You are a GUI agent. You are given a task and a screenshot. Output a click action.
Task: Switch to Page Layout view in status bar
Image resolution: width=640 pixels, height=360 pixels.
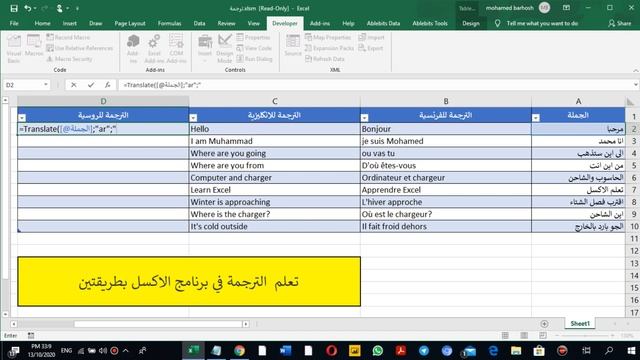[x=524, y=335]
